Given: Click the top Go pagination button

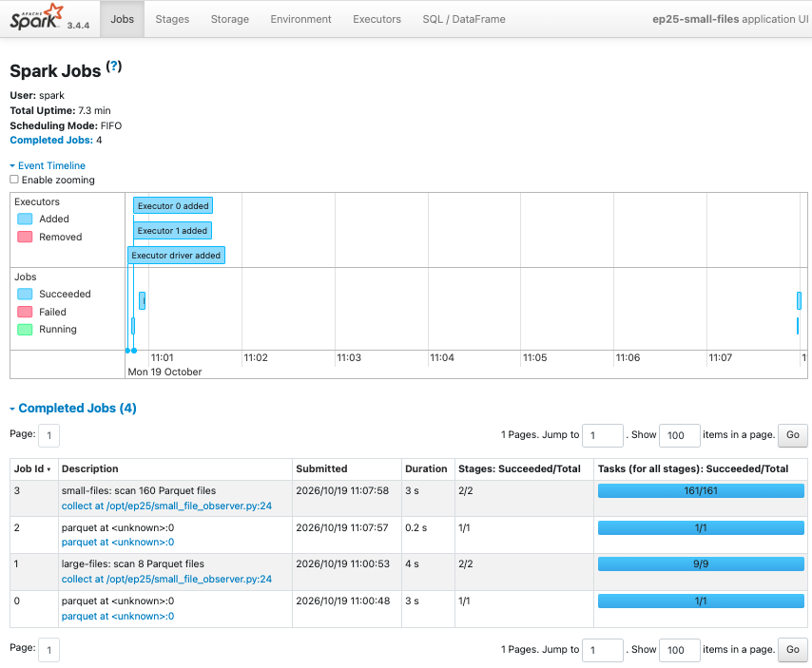Looking at the screenshot, I should tap(793, 434).
